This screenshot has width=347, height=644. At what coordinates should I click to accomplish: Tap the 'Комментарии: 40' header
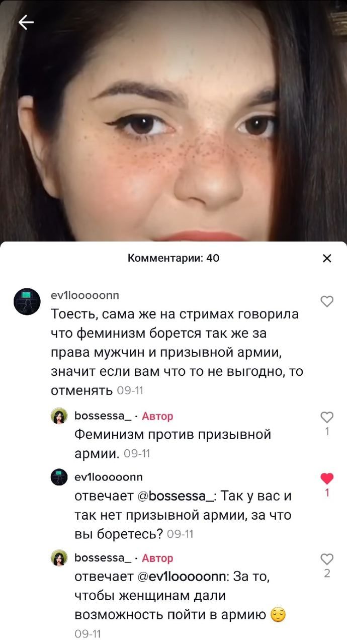tap(173, 259)
